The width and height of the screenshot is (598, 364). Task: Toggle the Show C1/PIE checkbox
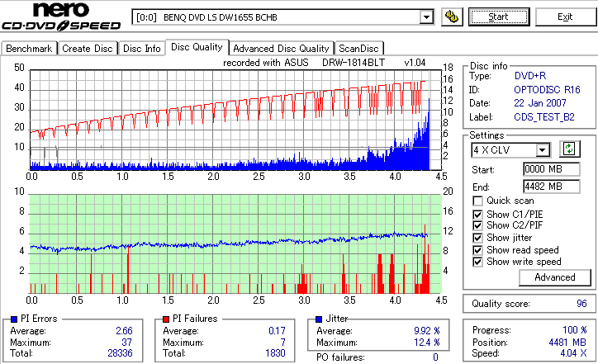click(477, 215)
